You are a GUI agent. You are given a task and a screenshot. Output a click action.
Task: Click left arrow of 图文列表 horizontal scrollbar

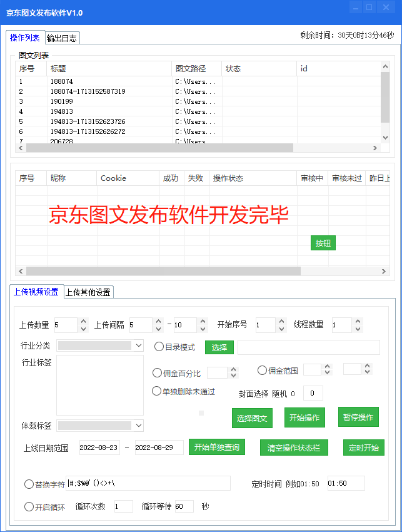(x=21, y=148)
